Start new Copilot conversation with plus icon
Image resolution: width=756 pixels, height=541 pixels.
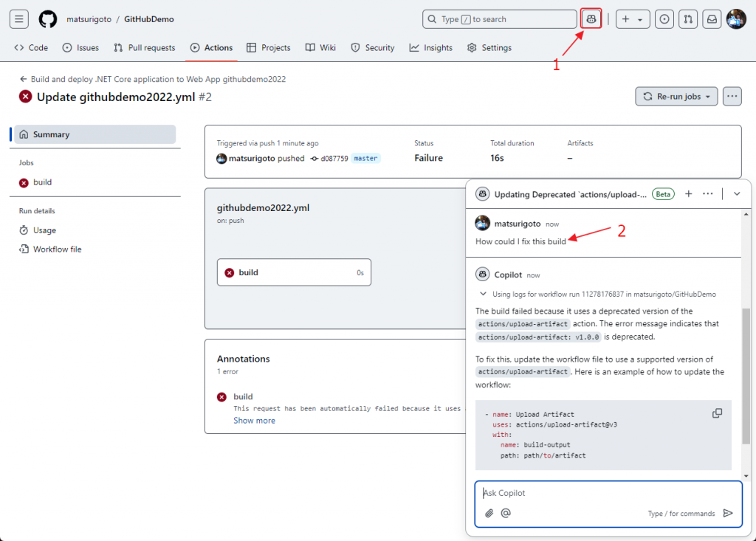point(689,194)
